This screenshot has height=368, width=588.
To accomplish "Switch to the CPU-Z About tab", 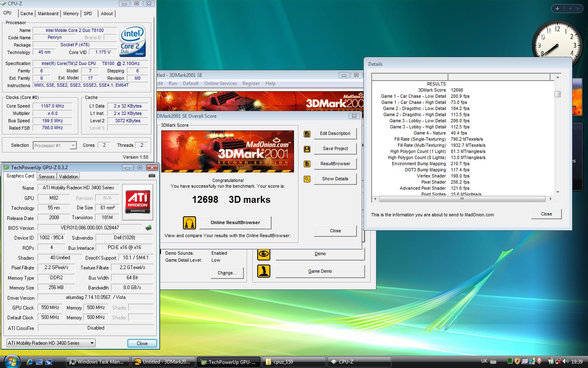I will (107, 13).
